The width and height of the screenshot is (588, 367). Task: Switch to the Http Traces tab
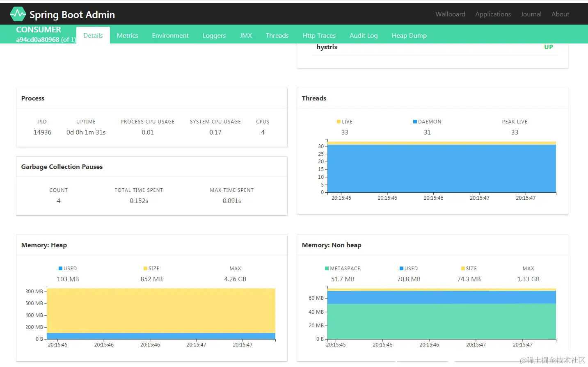[x=319, y=35]
